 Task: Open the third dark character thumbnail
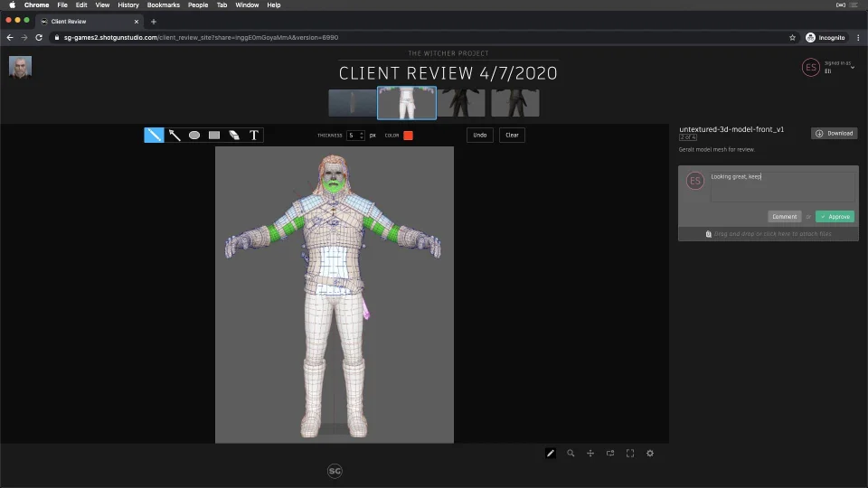pos(461,103)
